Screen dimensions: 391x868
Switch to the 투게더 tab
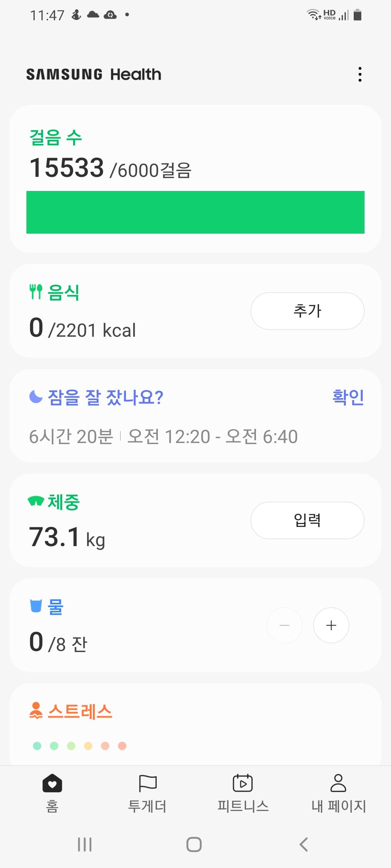click(x=147, y=792)
